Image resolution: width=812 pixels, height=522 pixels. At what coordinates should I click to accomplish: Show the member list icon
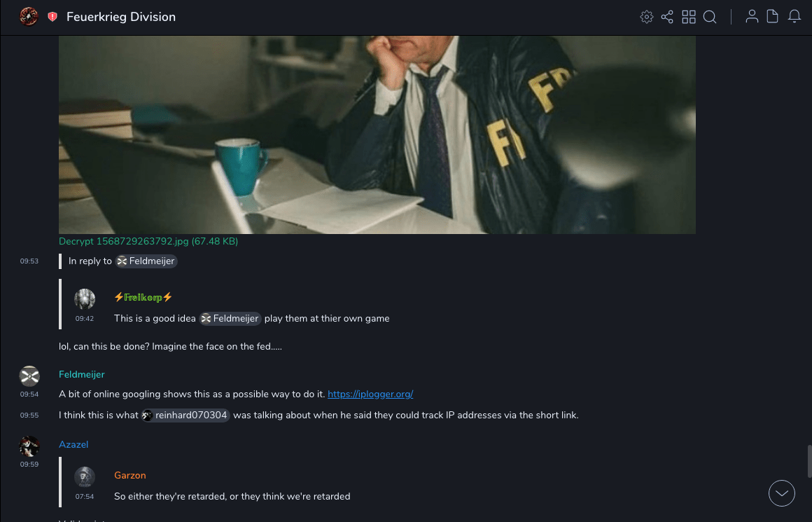(752, 17)
